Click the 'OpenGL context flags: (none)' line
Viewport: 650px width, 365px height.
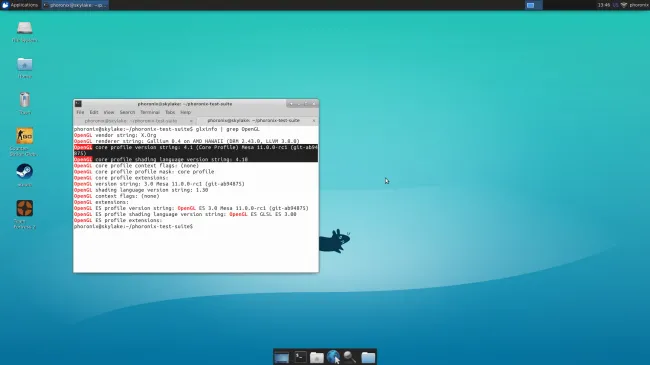pos(116,196)
